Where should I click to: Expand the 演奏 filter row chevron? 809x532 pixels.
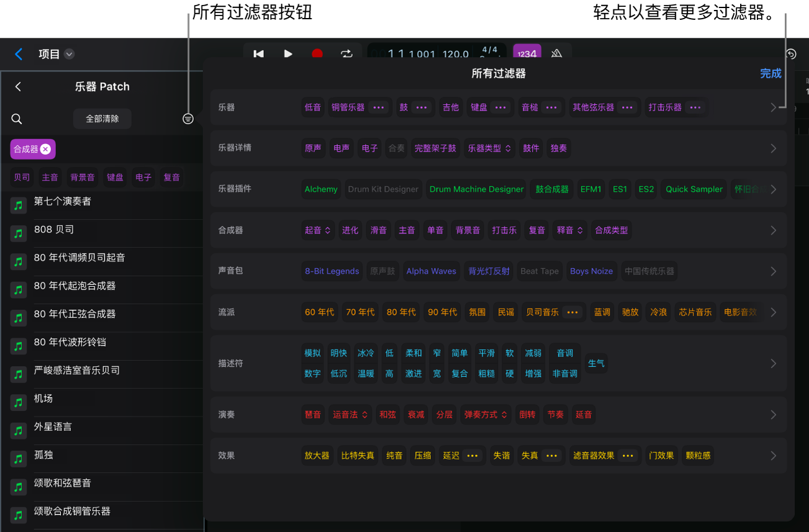pos(774,415)
